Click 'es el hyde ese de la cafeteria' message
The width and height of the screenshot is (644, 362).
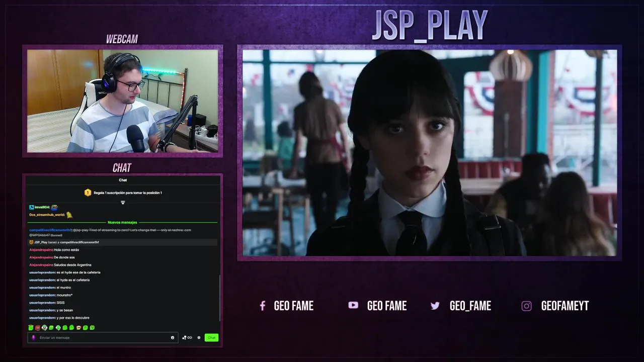[x=78, y=273]
